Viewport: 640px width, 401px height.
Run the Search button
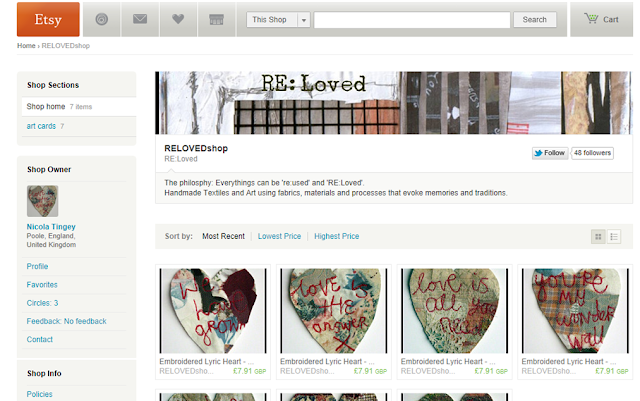point(534,20)
